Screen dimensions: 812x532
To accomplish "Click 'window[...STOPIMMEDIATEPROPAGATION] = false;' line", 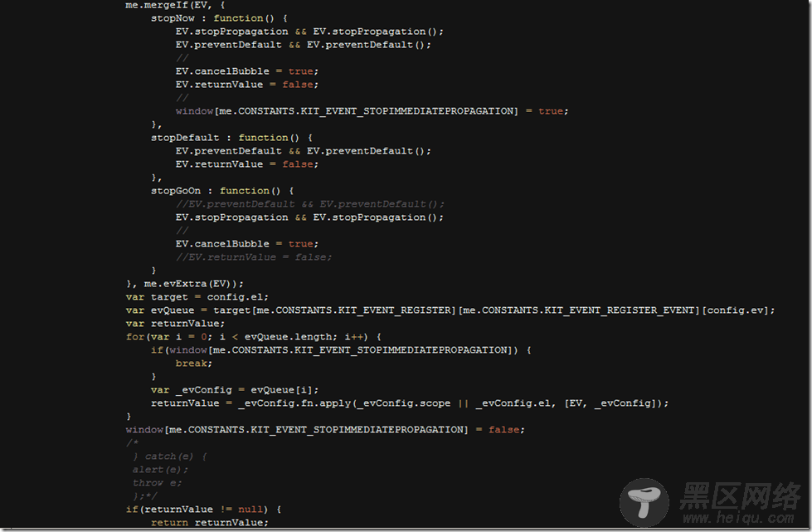I will tap(325, 429).
